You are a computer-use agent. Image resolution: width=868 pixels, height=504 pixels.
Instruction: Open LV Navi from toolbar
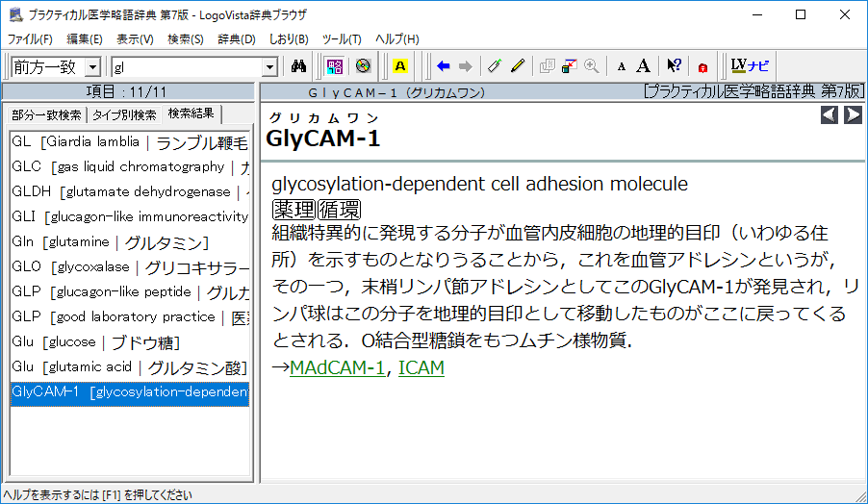(750, 66)
